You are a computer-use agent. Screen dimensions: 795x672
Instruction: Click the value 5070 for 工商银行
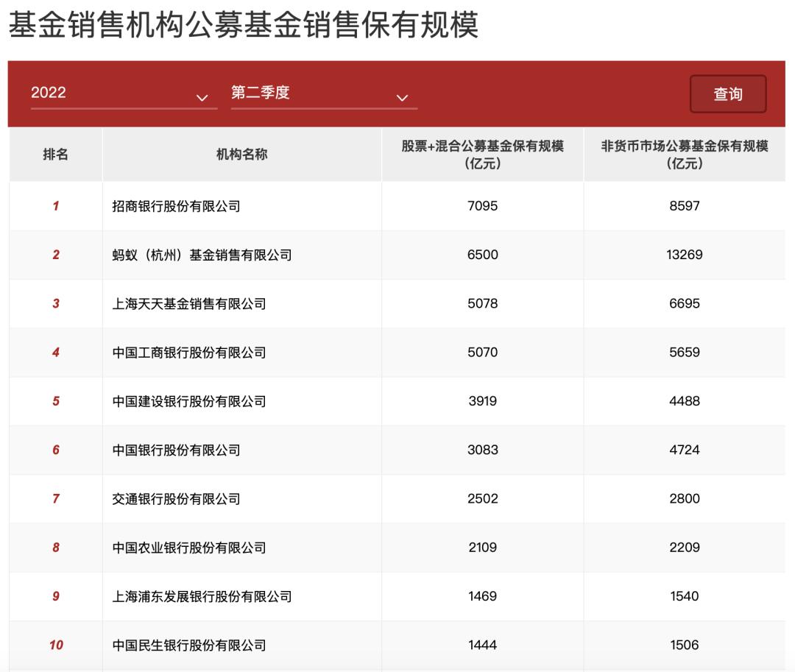point(482,352)
